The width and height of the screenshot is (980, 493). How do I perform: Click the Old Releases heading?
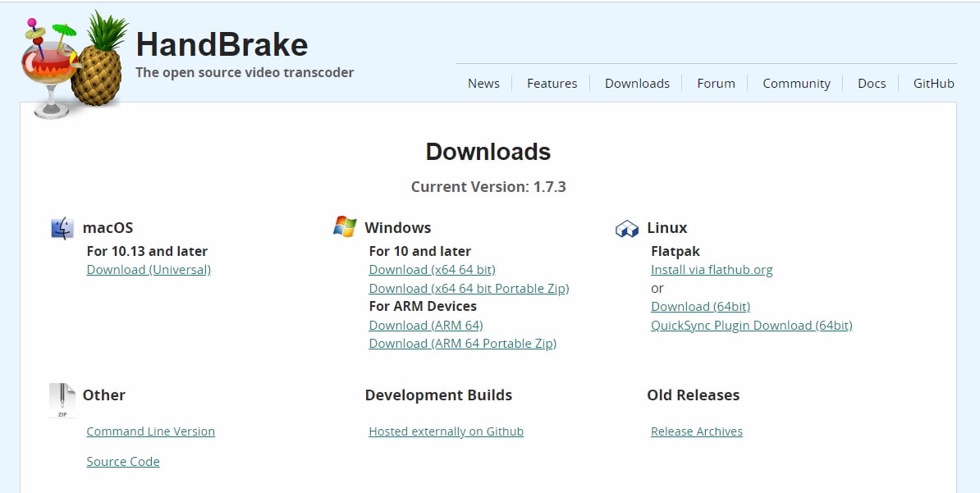693,395
